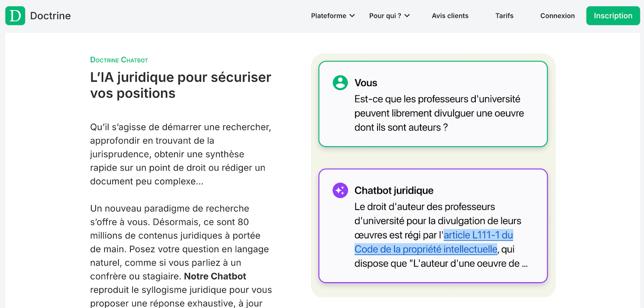Click the Doctrine brand name text
This screenshot has width=644, height=308.
point(50,16)
